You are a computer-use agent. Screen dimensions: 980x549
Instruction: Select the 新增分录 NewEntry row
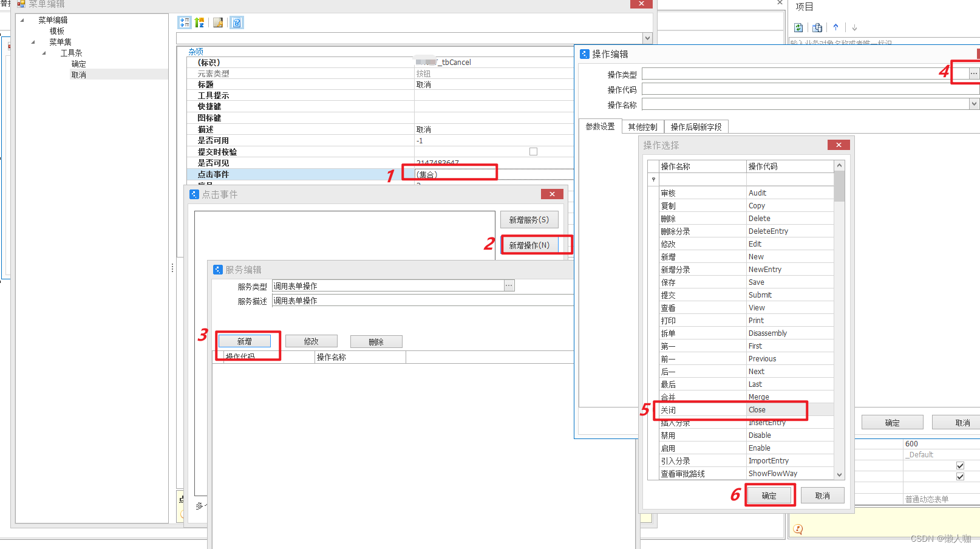[x=746, y=269]
